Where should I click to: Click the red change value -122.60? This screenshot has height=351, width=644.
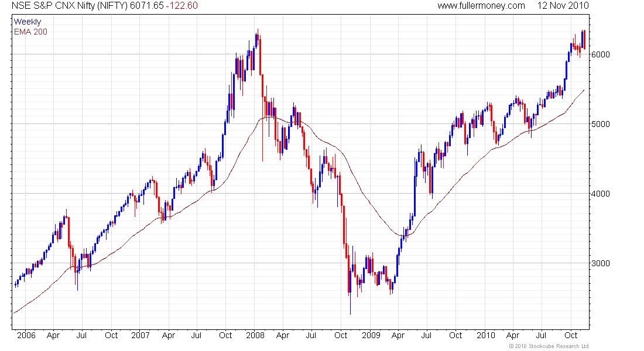pyautogui.click(x=181, y=6)
